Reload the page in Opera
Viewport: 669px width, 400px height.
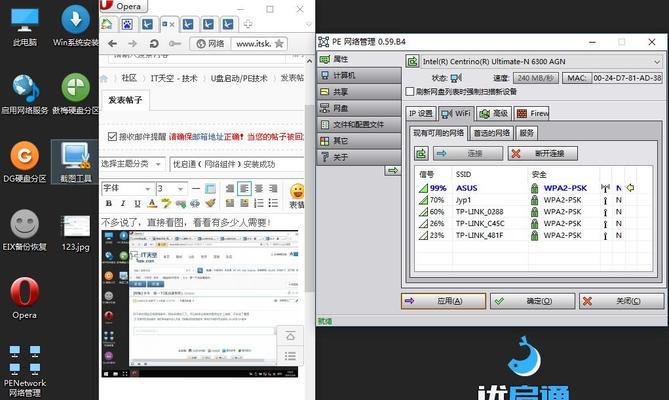coord(154,43)
